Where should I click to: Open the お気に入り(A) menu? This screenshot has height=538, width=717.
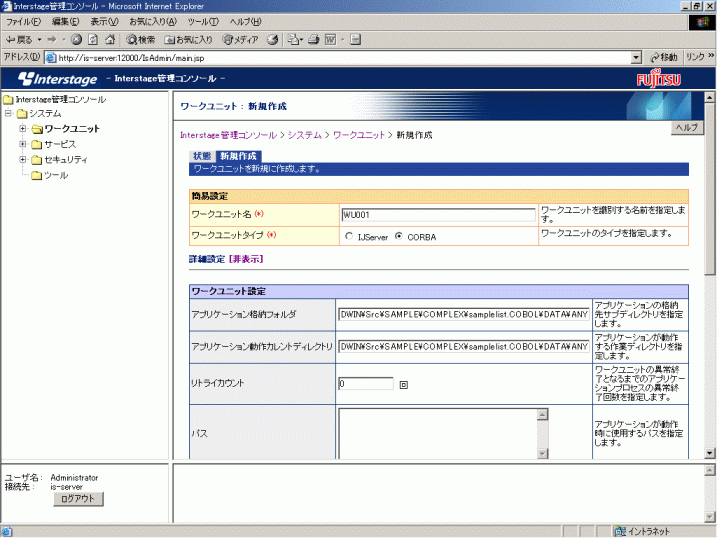pos(153,21)
